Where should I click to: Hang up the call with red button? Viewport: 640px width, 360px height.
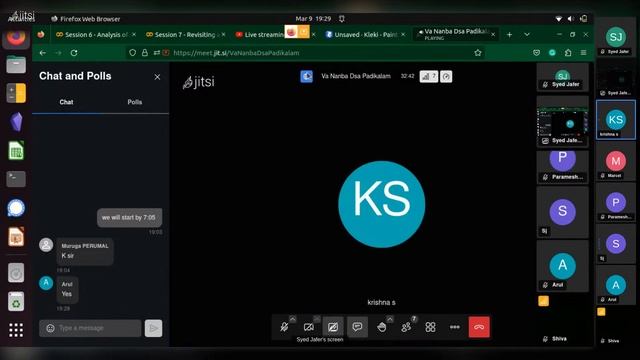[x=479, y=327]
